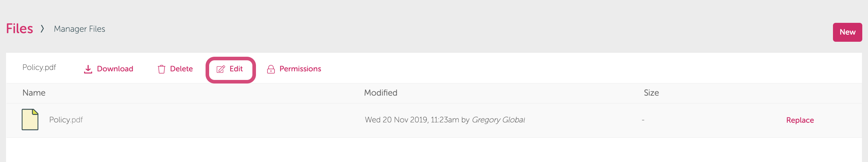Click the Policy.pdf label in action bar
The width and height of the screenshot is (868, 162).
click(39, 67)
